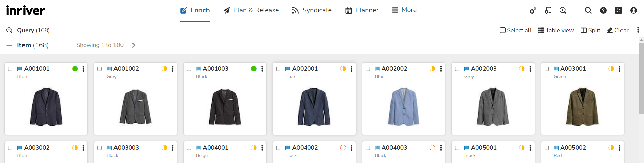Open three-dot menu on A002003 card
The height and width of the screenshot is (163, 644).
pos(530,69)
